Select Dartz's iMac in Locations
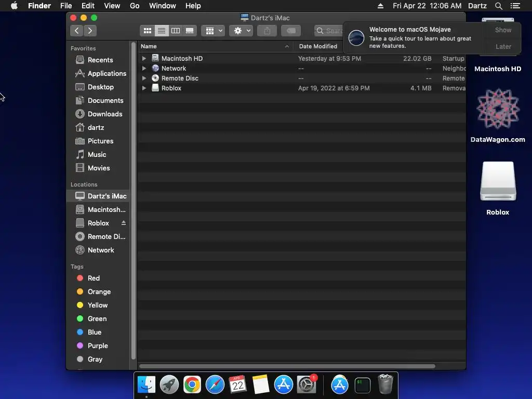532x399 pixels. (x=98, y=196)
